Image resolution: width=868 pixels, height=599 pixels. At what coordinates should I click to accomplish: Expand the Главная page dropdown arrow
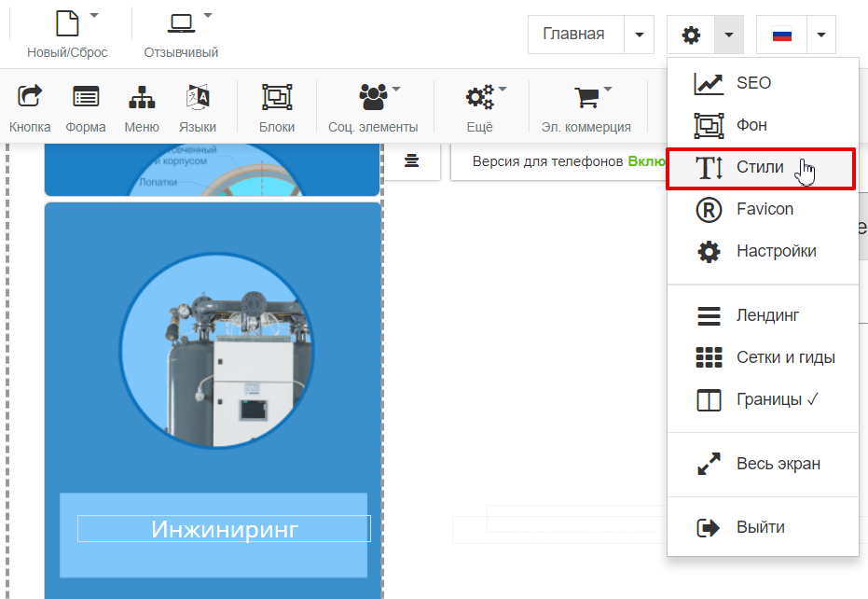pyautogui.click(x=639, y=35)
